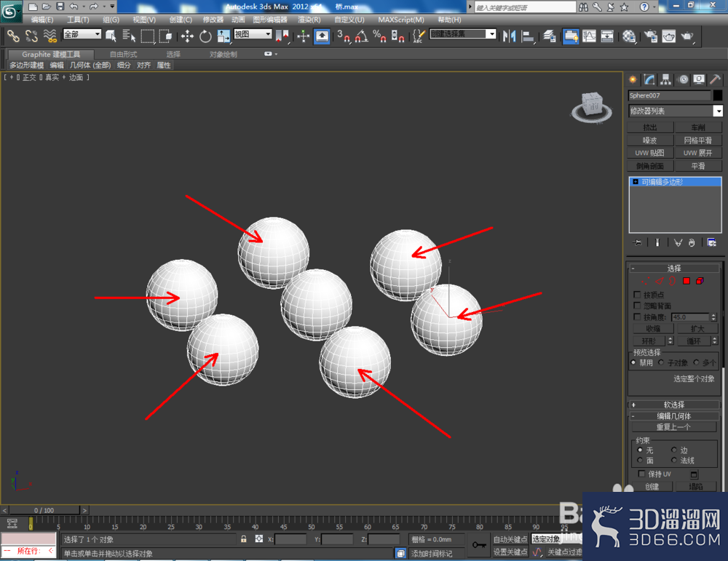Toggle Window/Crossing selection icon
Image resolution: width=728 pixels, height=561 pixels.
[165, 36]
